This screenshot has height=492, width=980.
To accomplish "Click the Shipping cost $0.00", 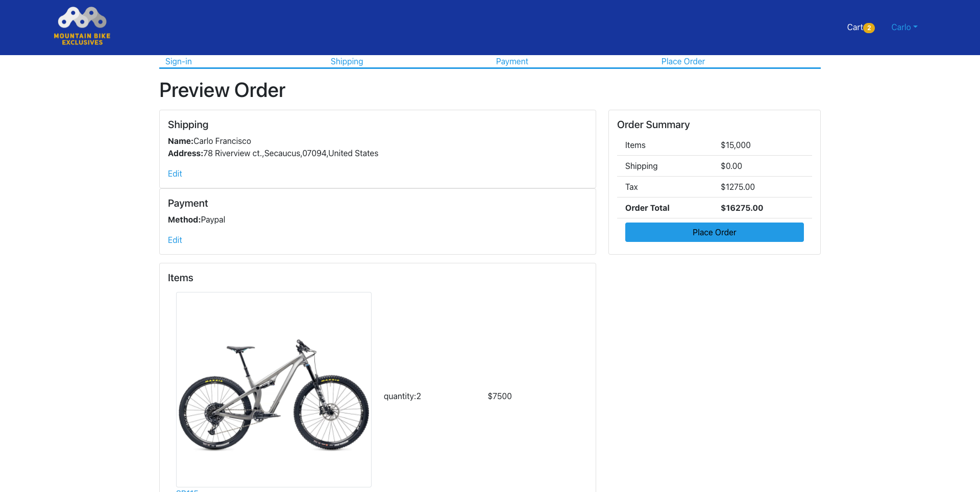I will pos(731,166).
